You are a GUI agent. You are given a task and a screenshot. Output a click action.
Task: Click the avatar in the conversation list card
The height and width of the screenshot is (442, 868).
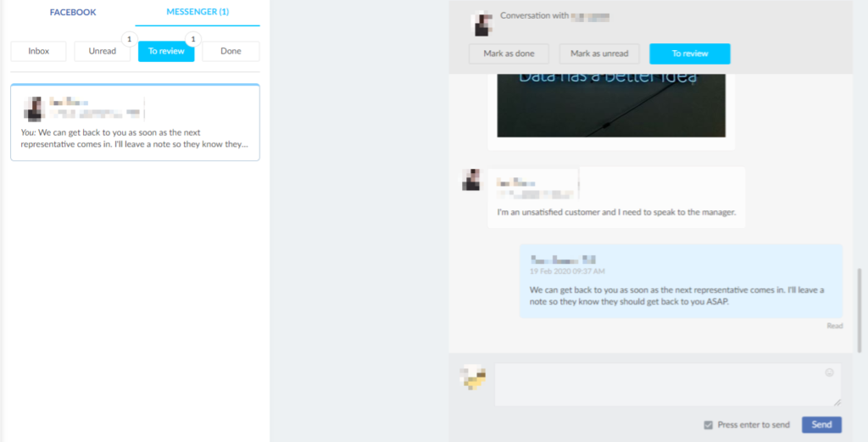click(x=34, y=108)
